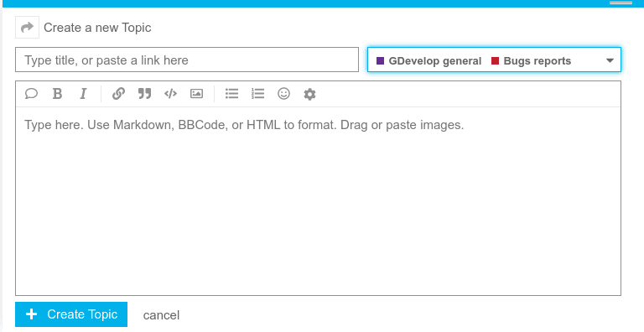Apply italic formatting with the I icon
Screen dimensions: 644x332
click(x=83, y=94)
